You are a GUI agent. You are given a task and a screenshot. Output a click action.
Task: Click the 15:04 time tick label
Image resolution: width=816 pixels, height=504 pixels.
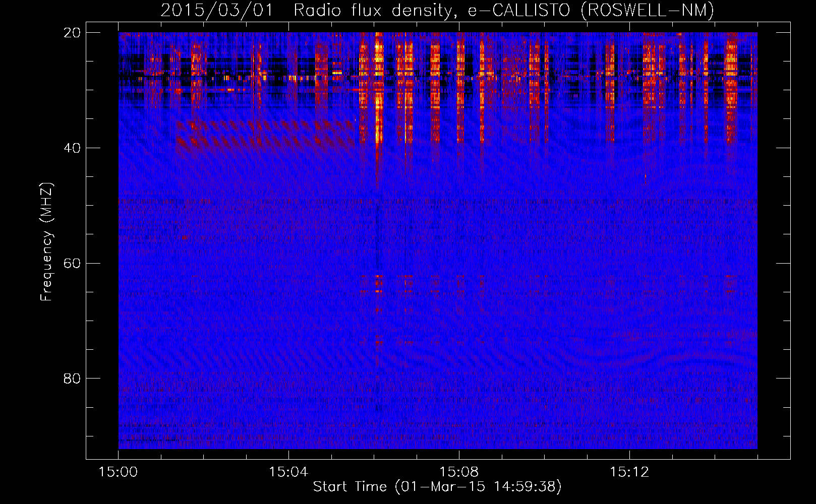point(288,472)
